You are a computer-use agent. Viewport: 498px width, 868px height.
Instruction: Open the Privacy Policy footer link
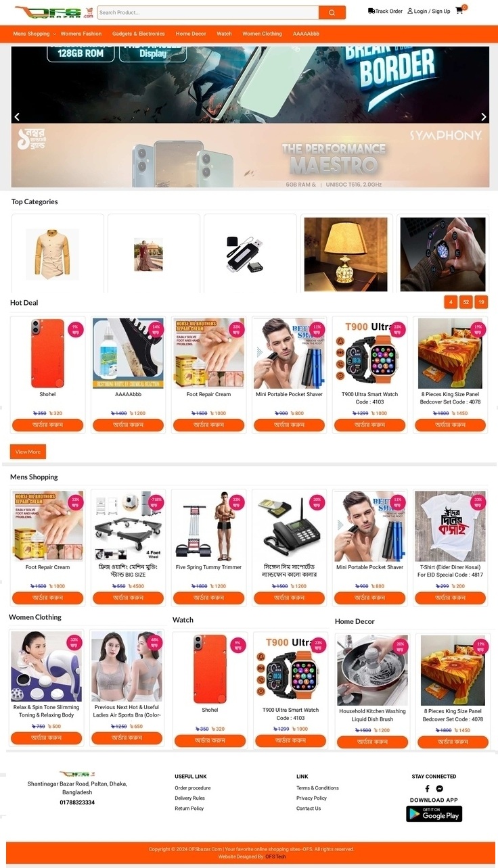tap(311, 798)
